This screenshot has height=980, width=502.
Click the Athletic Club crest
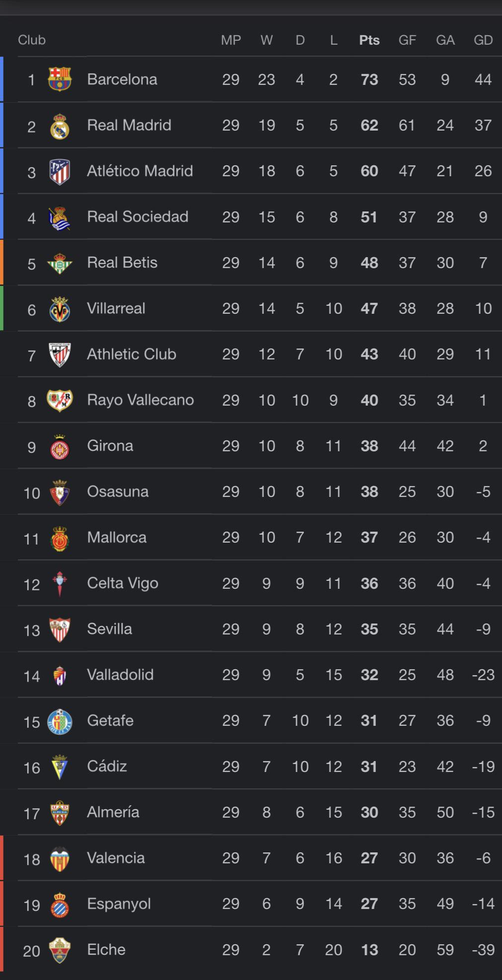pos(60,355)
